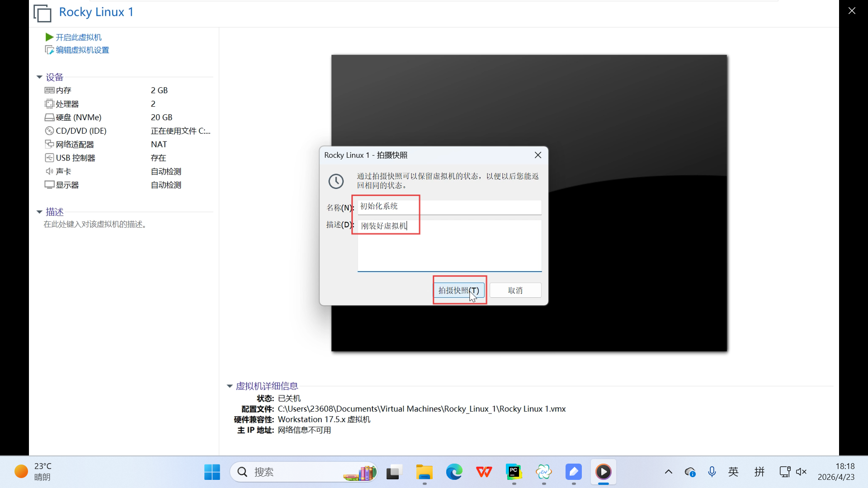Collapse the 描述 description section

pos(39,212)
